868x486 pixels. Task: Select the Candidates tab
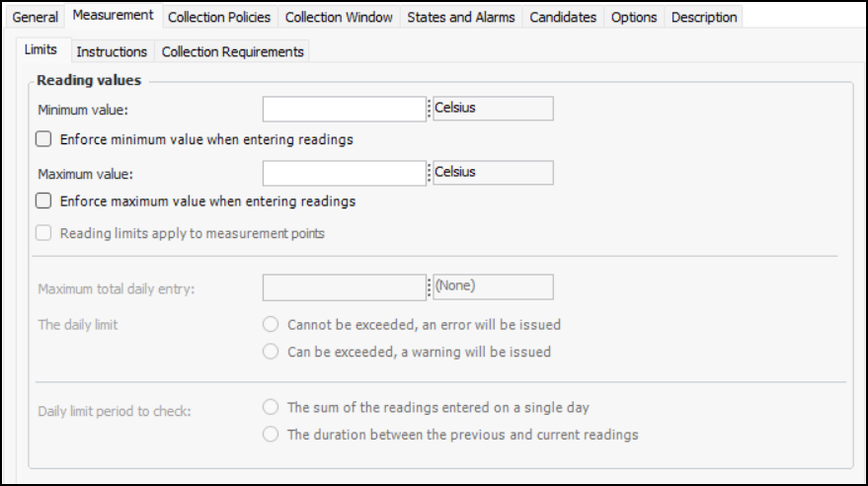563,17
